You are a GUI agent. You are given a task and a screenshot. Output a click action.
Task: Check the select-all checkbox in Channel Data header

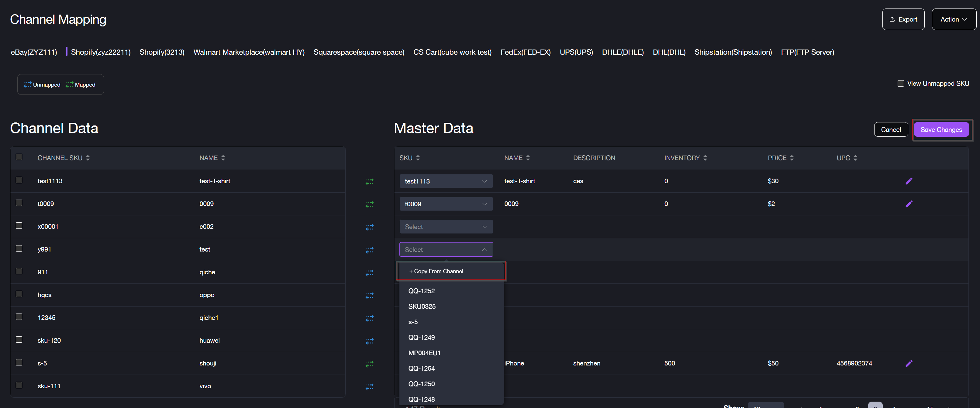(x=19, y=157)
